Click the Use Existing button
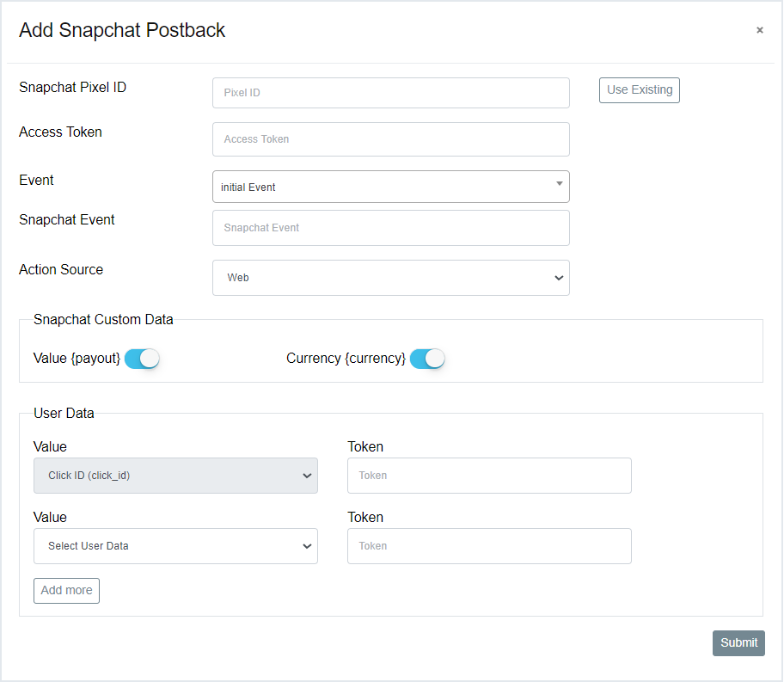 639,90
